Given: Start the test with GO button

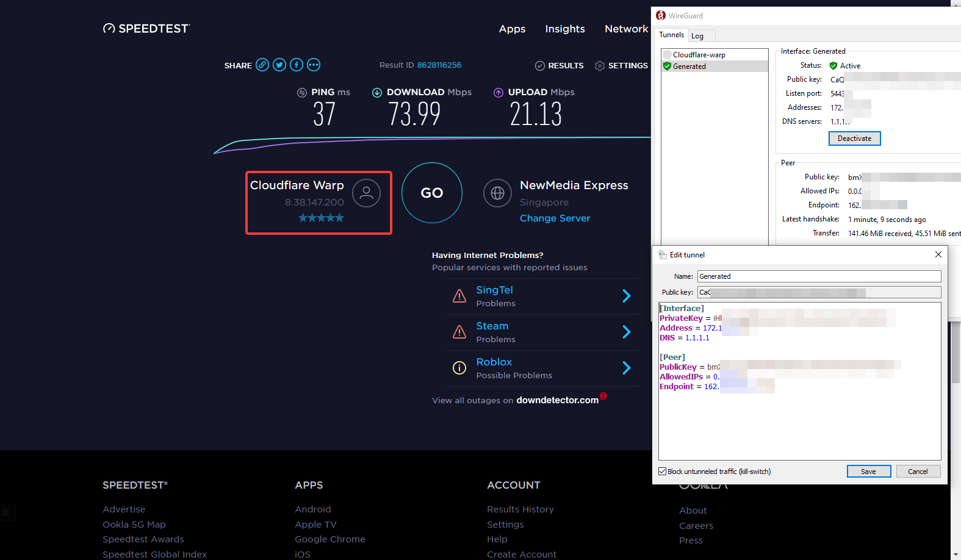Looking at the screenshot, I should tap(432, 193).
